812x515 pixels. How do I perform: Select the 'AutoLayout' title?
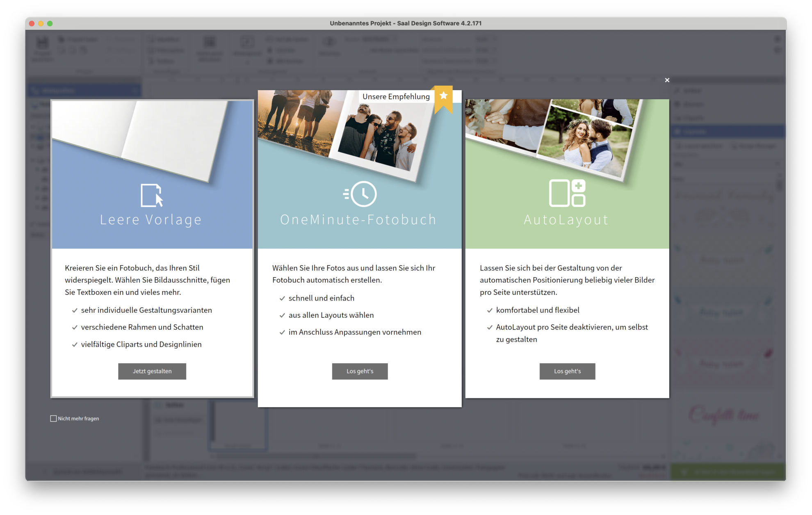(566, 220)
